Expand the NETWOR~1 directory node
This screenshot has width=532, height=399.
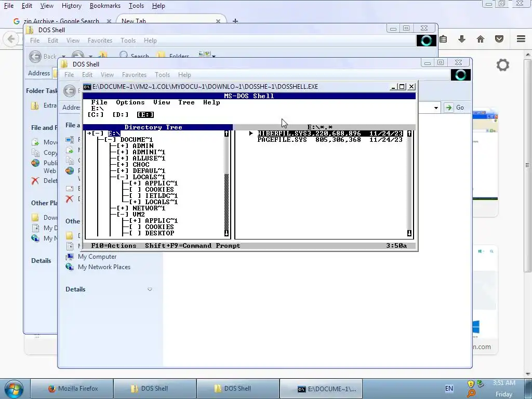[x=123, y=208]
